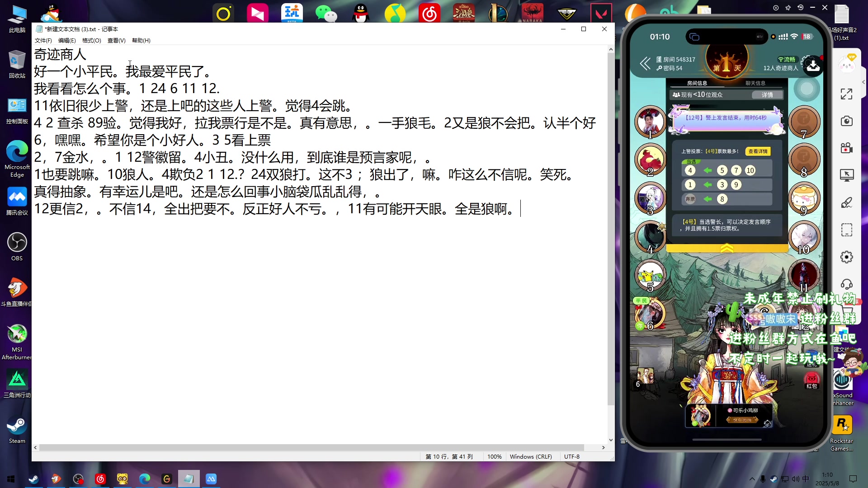This screenshot has width=868, height=488.
Task: Click the dashed-rectangle region icon in mirror sidebar
Action: [846, 230]
